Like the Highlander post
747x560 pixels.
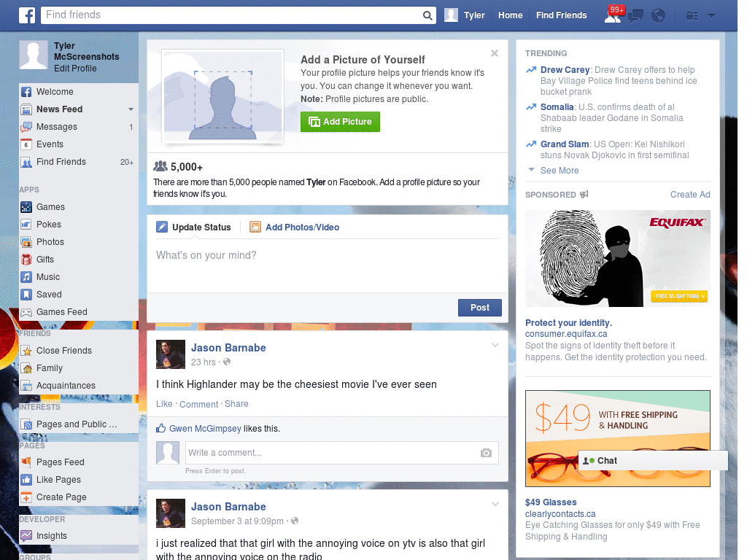click(x=164, y=404)
